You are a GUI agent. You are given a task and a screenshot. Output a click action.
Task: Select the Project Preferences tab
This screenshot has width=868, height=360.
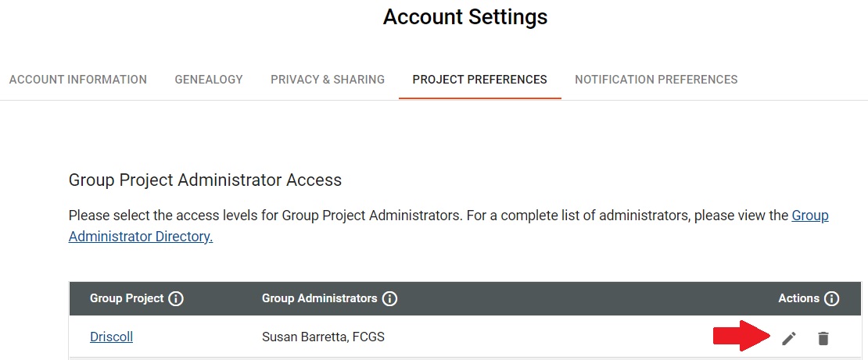pyautogui.click(x=480, y=80)
